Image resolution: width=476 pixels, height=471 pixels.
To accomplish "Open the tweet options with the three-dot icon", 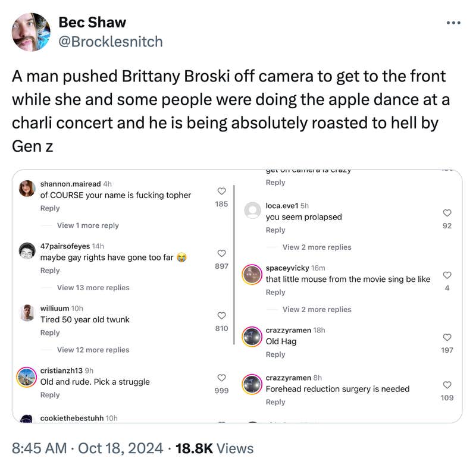I will coord(455,22).
